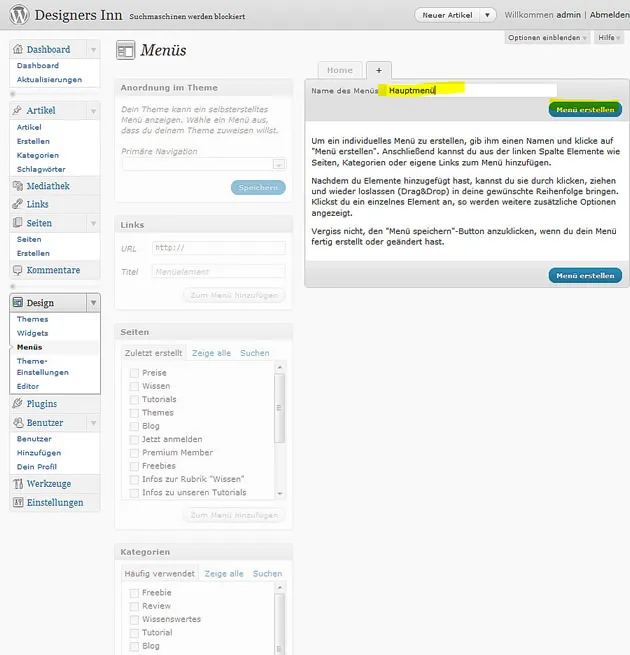Collapse the Dashboard menu arrow
The height and width of the screenshot is (655, 630).
tap(94, 50)
